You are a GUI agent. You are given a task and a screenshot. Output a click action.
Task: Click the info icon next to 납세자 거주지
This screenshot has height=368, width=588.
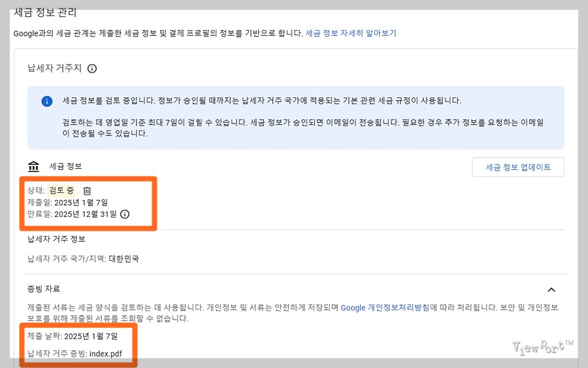coord(92,69)
